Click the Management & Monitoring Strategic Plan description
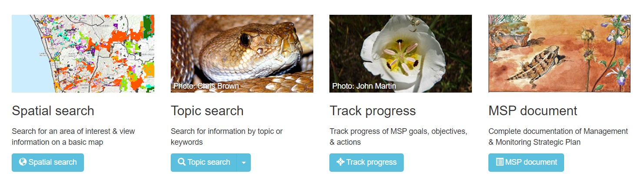Viewport: 644px width, 183px height. [558, 136]
